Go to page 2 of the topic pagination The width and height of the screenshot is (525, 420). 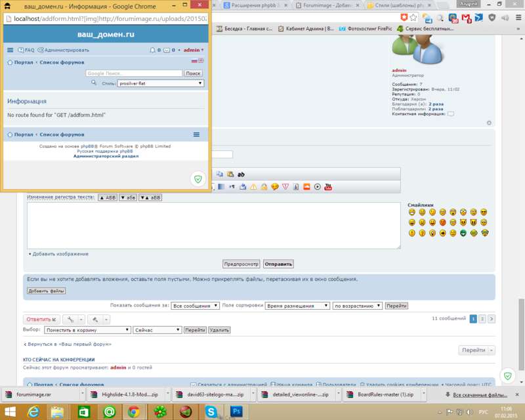pyautogui.click(x=482, y=318)
